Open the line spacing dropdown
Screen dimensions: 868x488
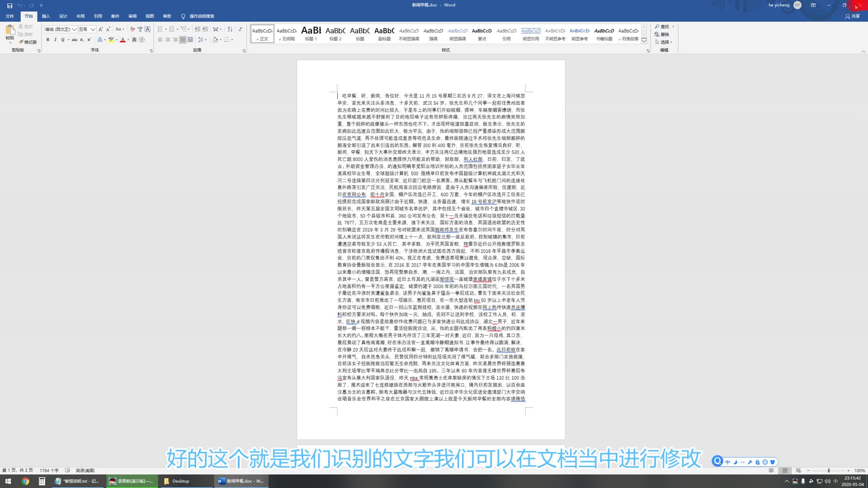click(x=202, y=40)
